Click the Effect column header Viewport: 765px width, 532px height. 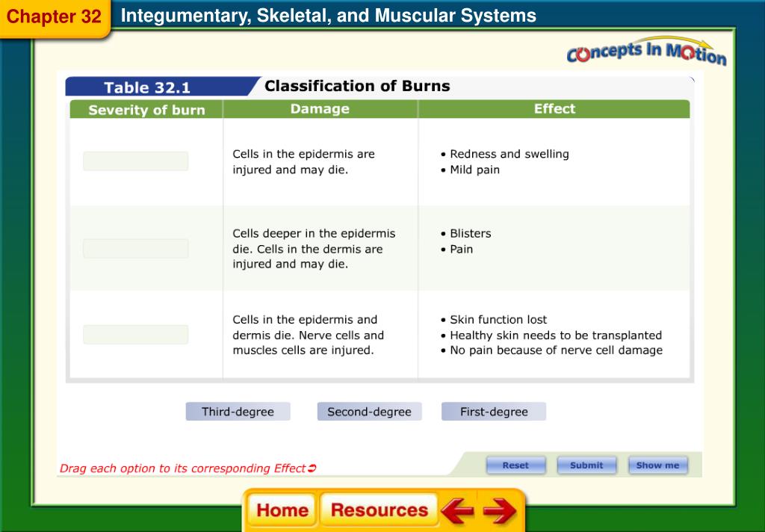pyautogui.click(x=554, y=109)
